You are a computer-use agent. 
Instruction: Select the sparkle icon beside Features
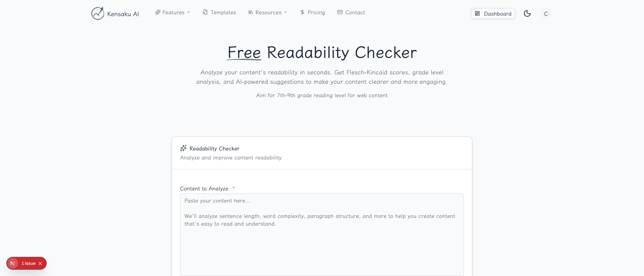(158, 12)
